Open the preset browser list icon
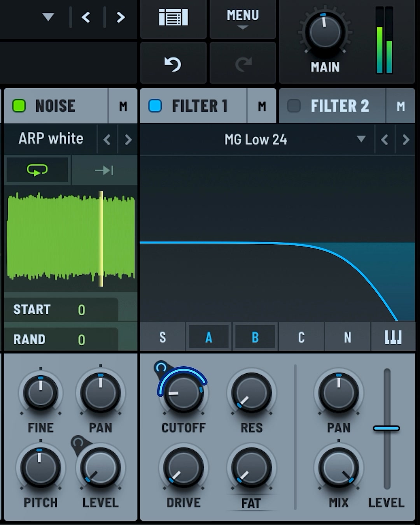This screenshot has width=420, height=525. click(x=173, y=18)
